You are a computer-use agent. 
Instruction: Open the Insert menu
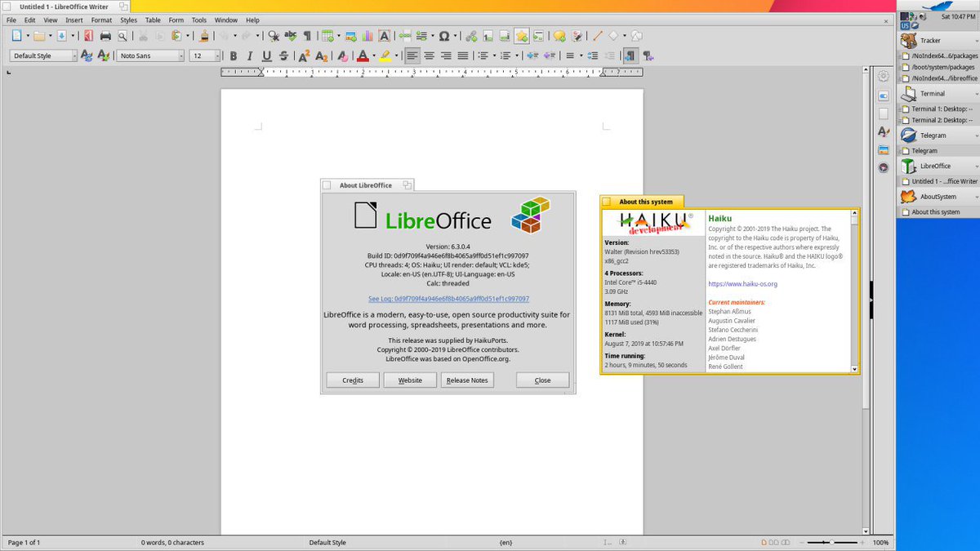pos(74,20)
